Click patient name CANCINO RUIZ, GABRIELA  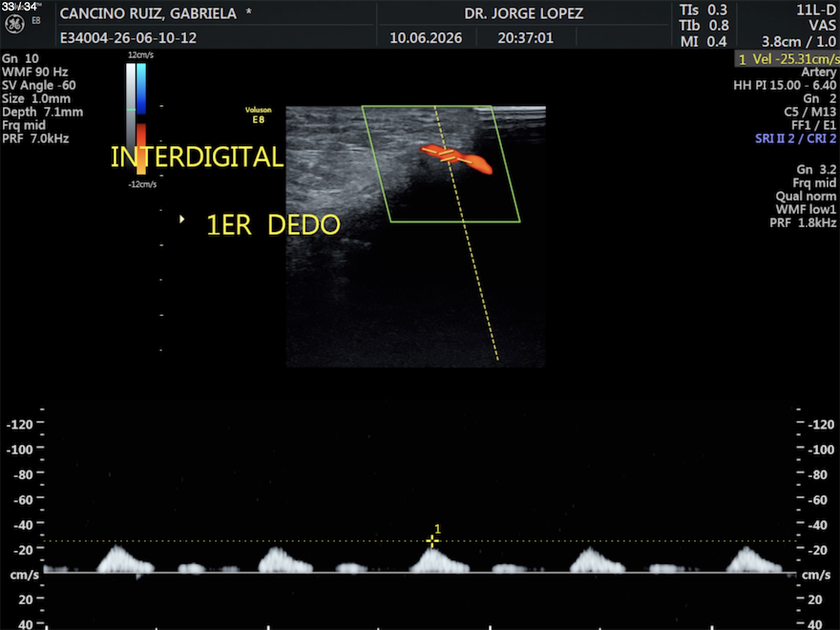point(148,13)
